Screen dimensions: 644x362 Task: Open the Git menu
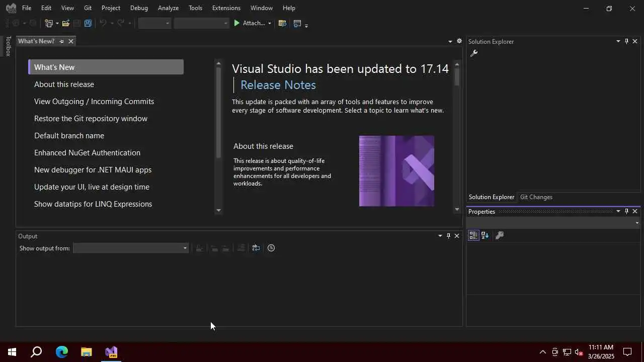pos(88,8)
